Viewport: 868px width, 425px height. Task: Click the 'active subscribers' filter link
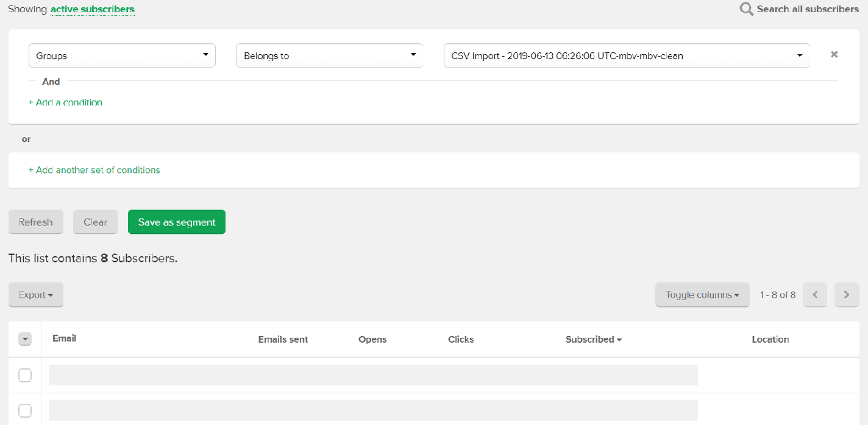tap(93, 9)
